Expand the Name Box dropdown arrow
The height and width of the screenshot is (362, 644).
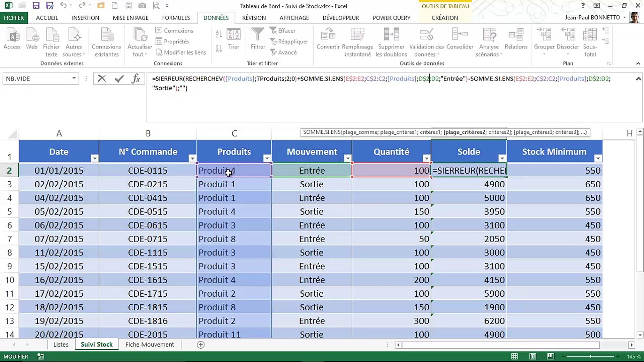[x=74, y=78]
